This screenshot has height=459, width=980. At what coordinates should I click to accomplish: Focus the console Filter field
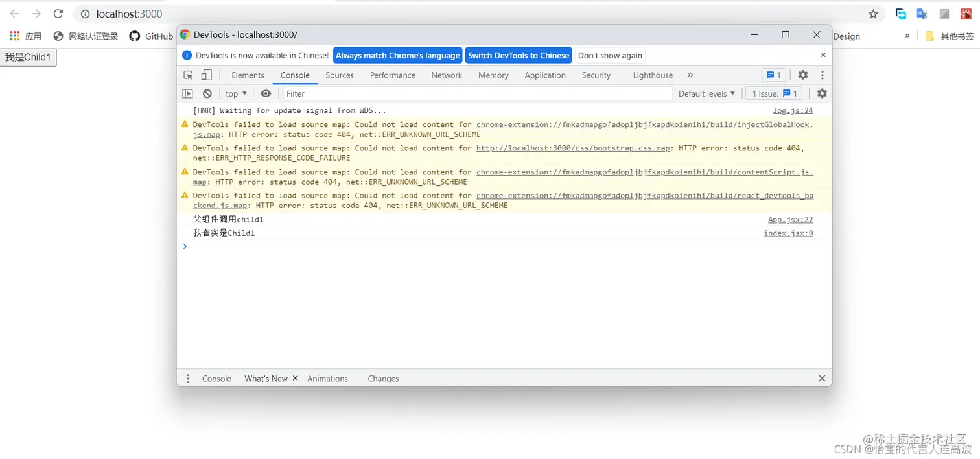pyautogui.click(x=478, y=93)
